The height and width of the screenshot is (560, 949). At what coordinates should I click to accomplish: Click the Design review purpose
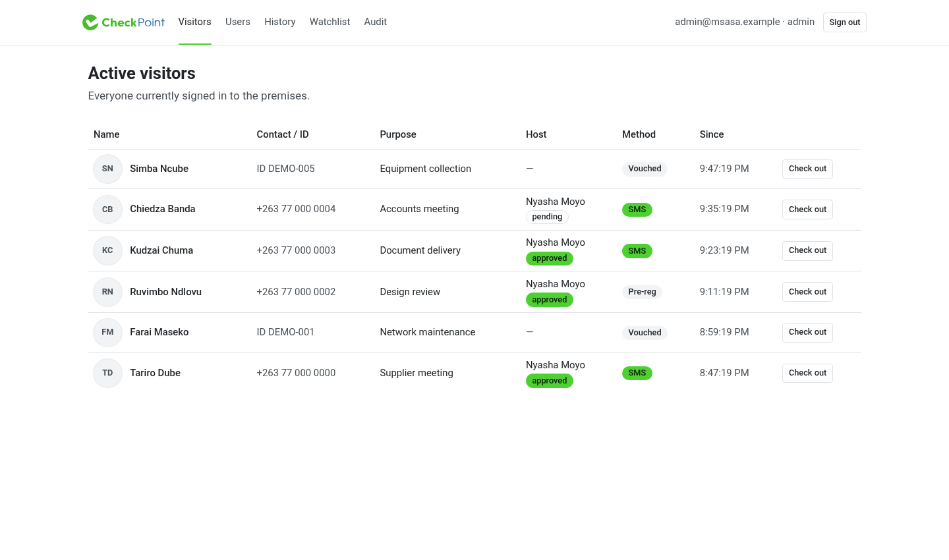point(410,292)
